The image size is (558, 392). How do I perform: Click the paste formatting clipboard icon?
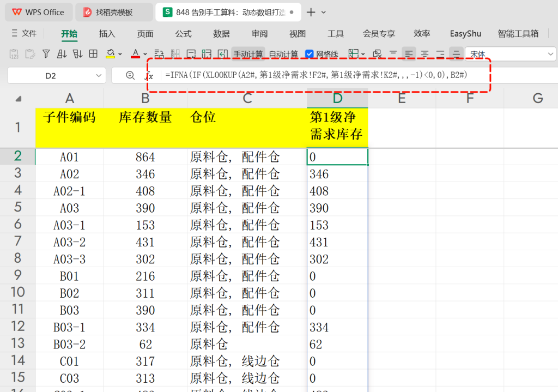tap(31, 54)
